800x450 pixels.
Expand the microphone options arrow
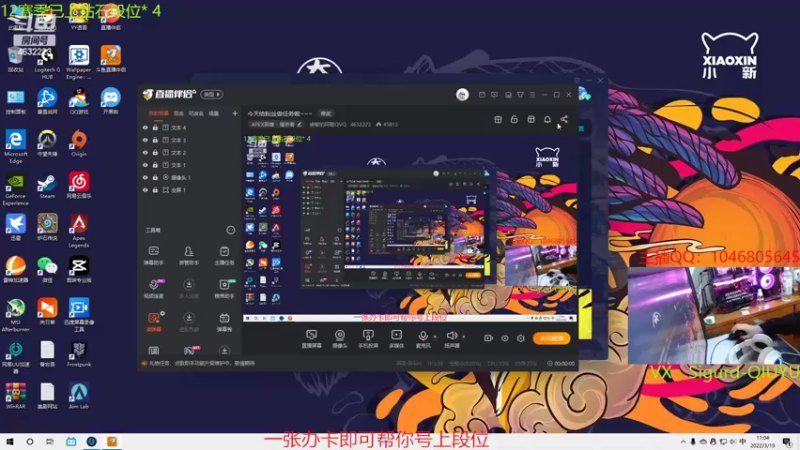435,337
